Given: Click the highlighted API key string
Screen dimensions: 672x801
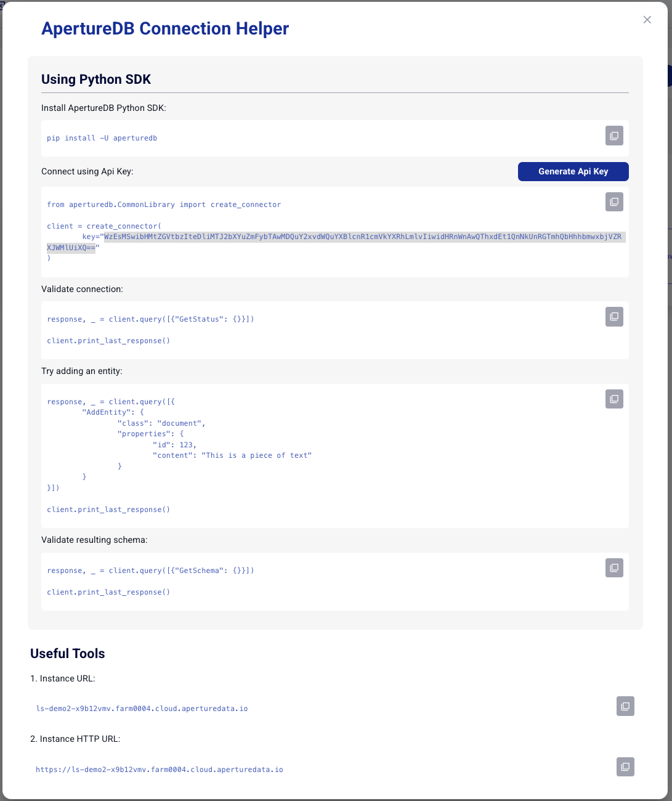Looking at the screenshot, I should [362, 237].
